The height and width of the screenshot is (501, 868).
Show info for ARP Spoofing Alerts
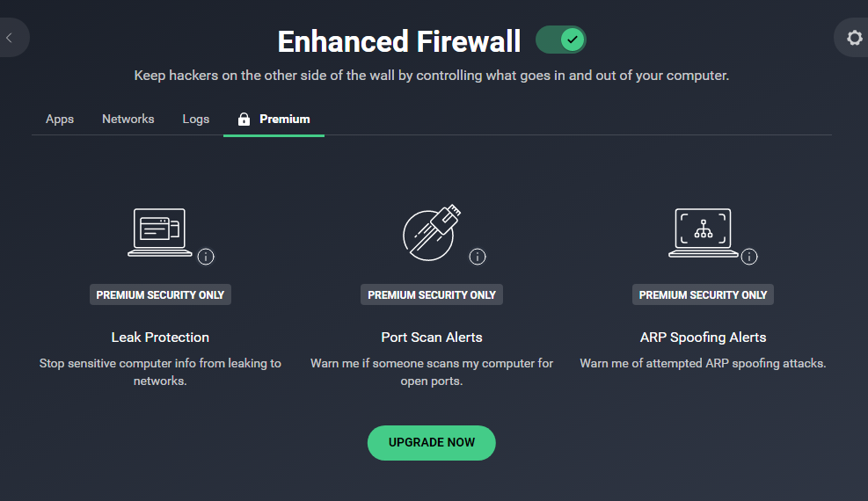[x=749, y=257]
